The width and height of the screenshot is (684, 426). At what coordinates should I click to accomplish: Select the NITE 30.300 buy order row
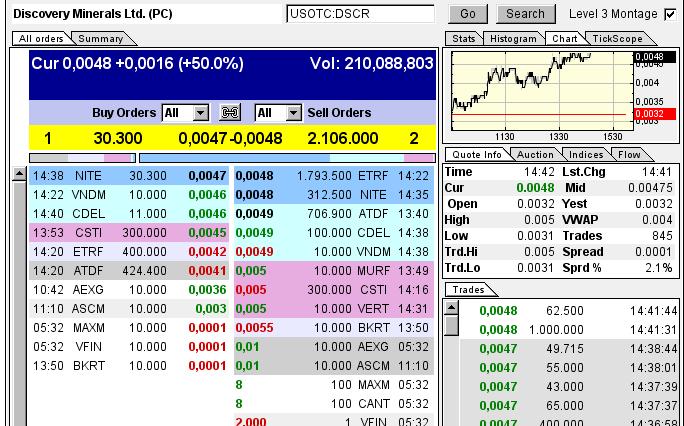point(129,176)
